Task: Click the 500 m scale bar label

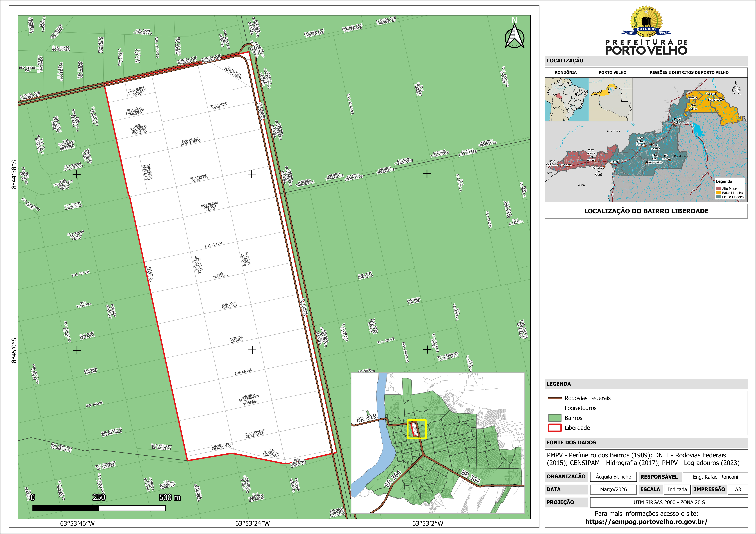Action: [170, 497]
